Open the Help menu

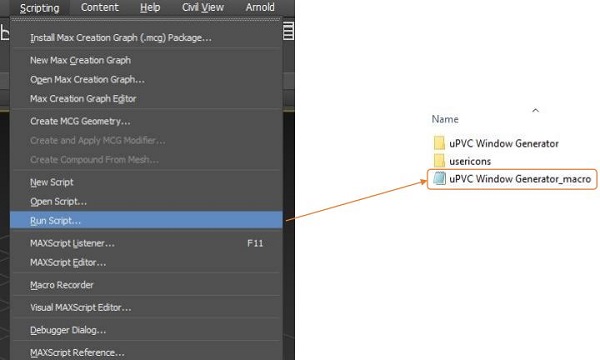coord(150,8)
